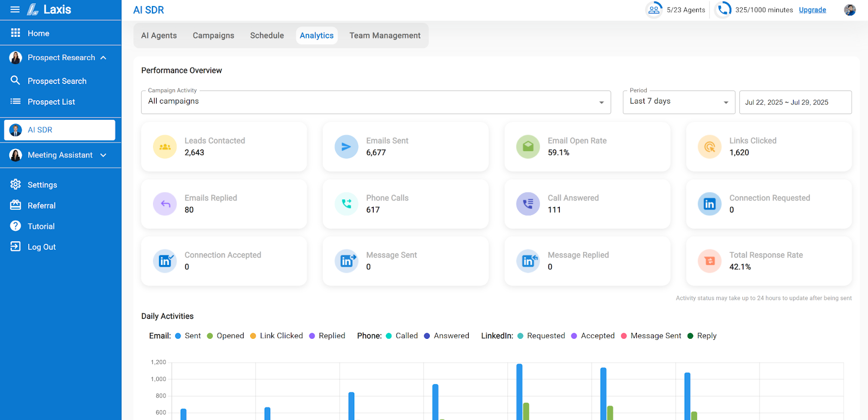Click the Phone Calls icon
The height and width of the screenshot is (420, 868).
point(346,204)
